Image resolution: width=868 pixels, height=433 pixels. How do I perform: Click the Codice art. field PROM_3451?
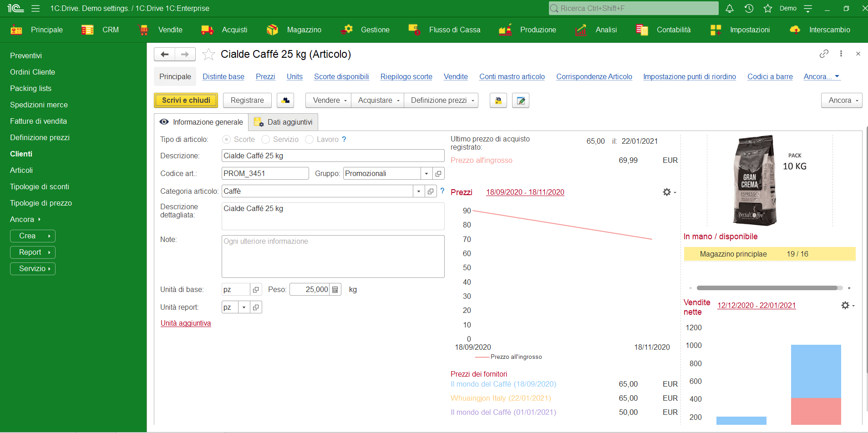pyautogui.click(x=265, y=173)
